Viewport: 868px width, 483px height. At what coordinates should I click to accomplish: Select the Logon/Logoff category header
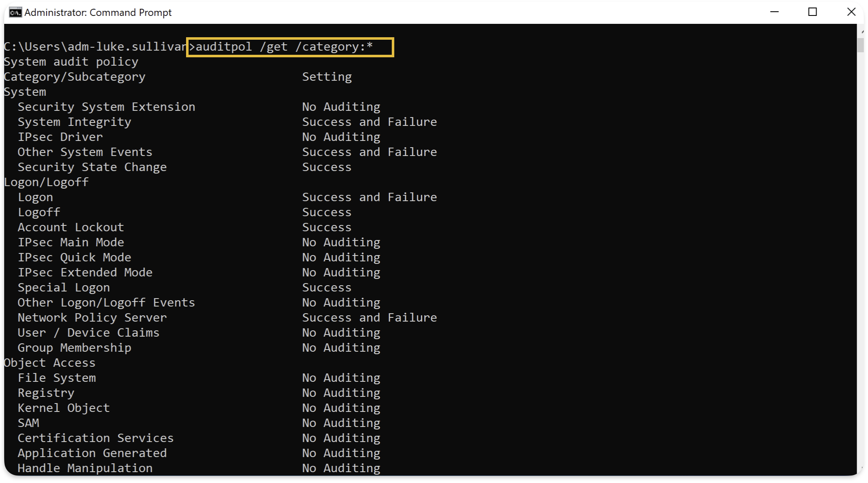tap(46, 182)
